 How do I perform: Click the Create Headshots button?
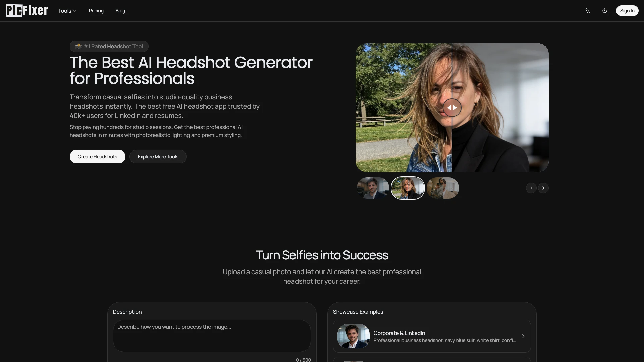pyautogui.click(x=97, y=157)
